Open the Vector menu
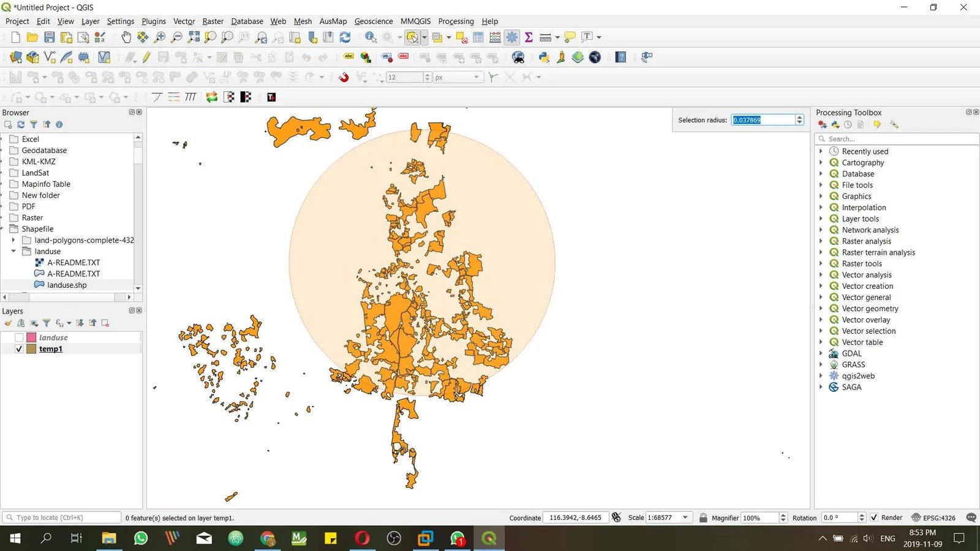Viewport: 980px width, 551px height. coord(184,21)
